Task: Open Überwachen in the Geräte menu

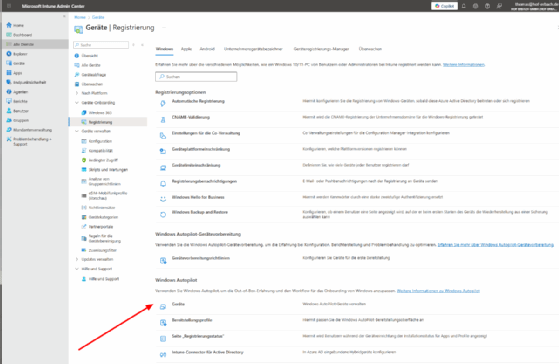Action: [x=92, y=84]
